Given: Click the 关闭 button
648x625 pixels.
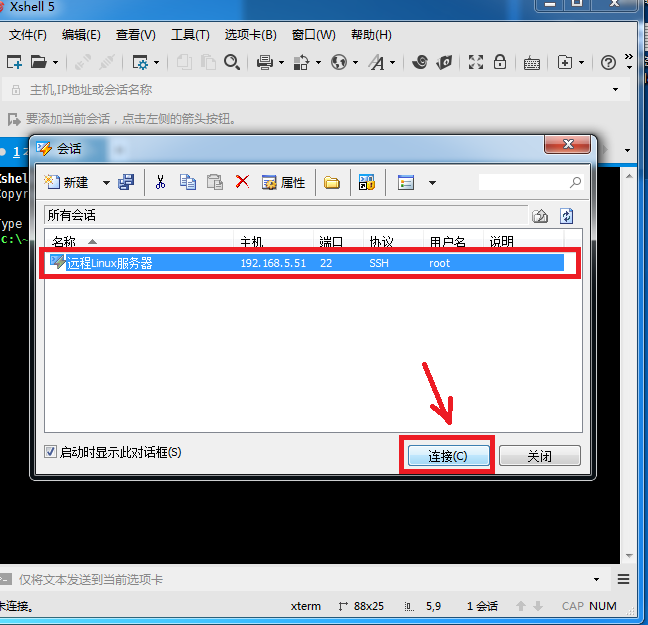Looking at the screenshot, I should click(x=539, y=456).
